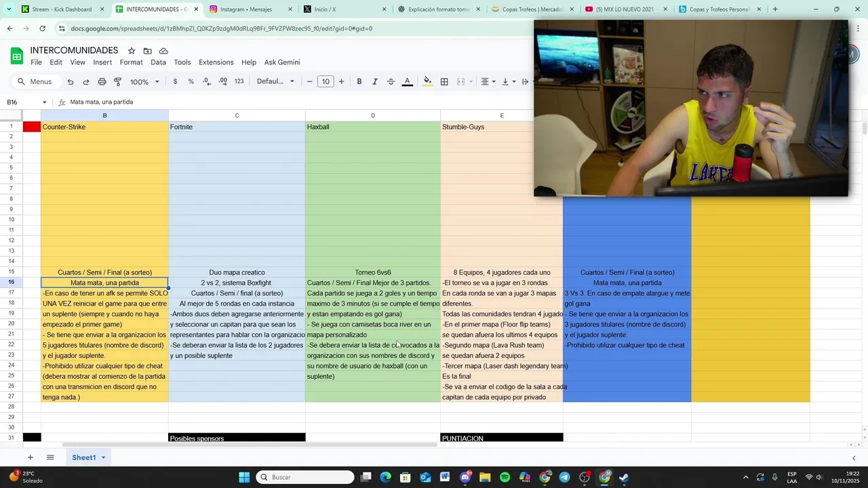Undo the last action in toolbar
Viewport: 868px width, 488px height.
point(71,81)
